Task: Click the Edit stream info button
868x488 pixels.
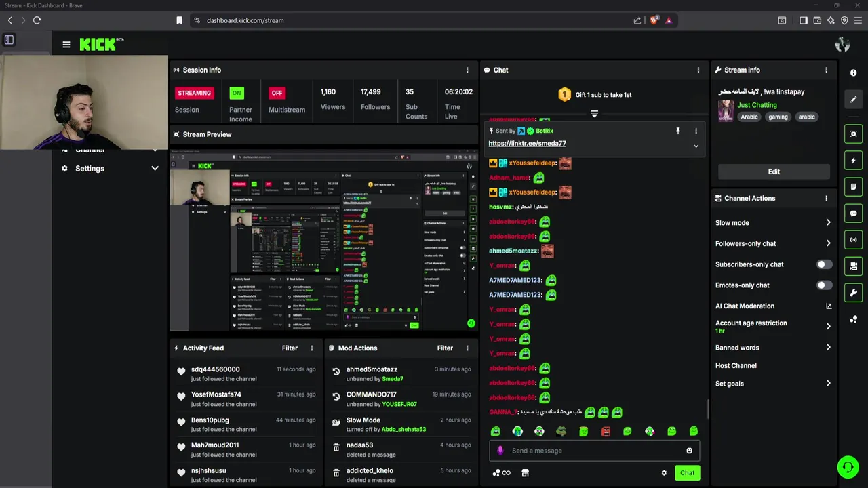Action: [774, 171]
